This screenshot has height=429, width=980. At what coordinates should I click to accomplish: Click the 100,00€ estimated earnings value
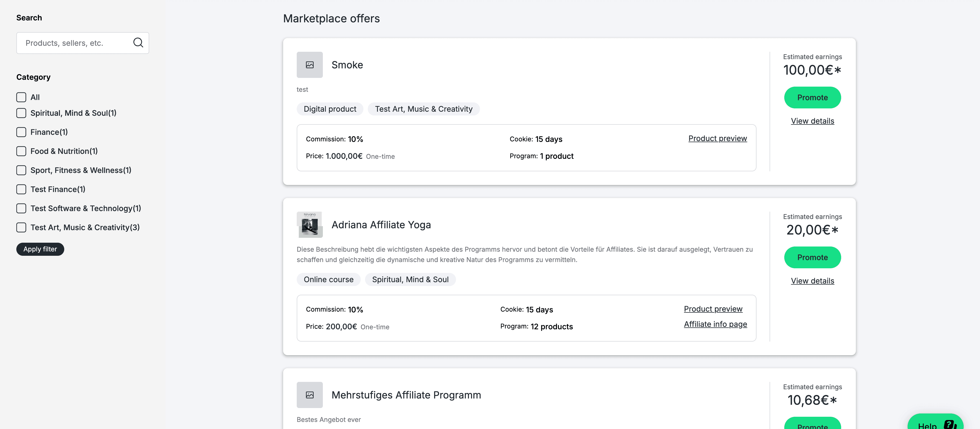tap(812, 70)
